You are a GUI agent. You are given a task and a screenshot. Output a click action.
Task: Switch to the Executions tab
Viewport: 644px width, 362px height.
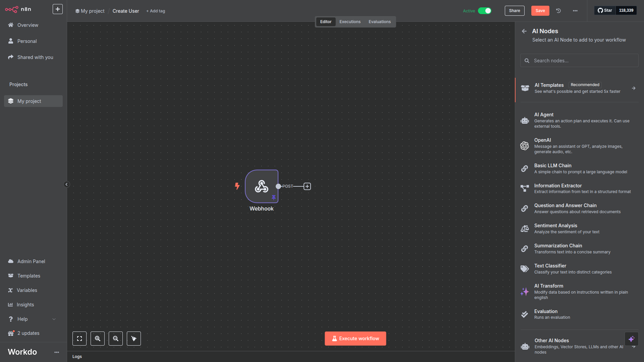[350, 22]
